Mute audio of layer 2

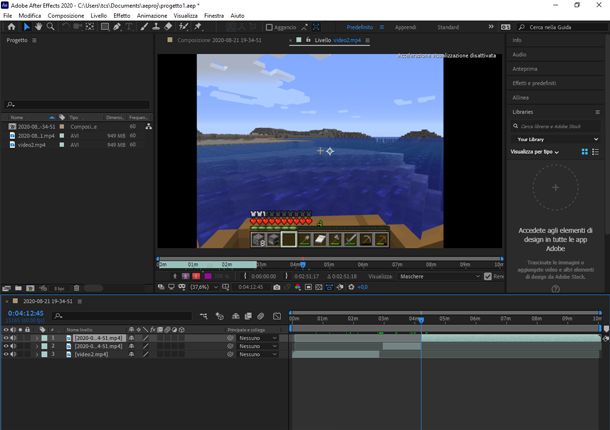[x=14, y=346]
